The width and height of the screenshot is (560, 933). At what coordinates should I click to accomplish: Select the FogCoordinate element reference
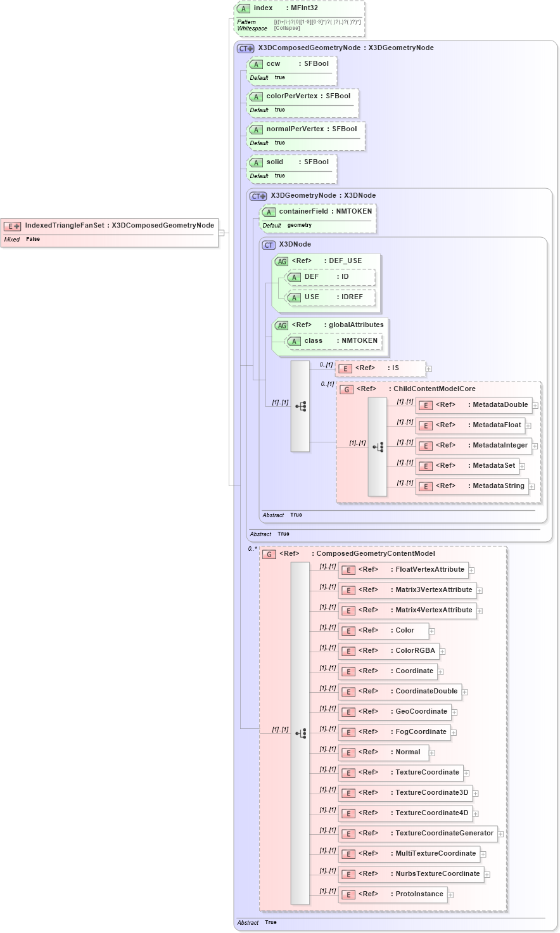(395, 732)
